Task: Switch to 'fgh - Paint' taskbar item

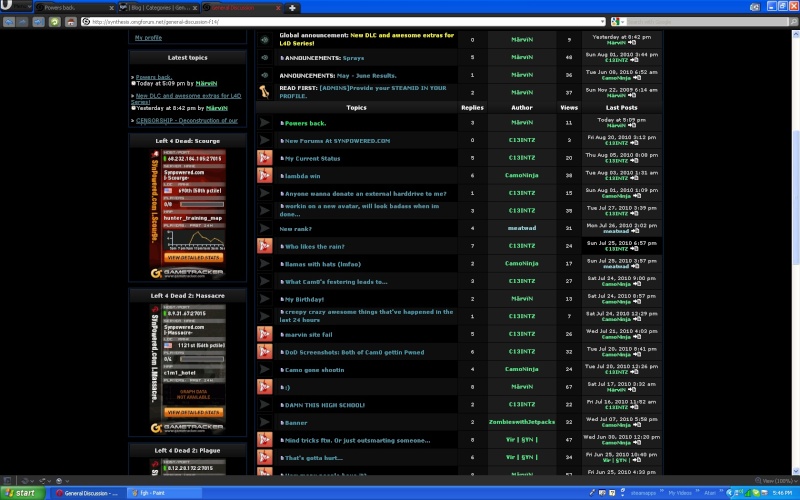Action: (163, 493)
